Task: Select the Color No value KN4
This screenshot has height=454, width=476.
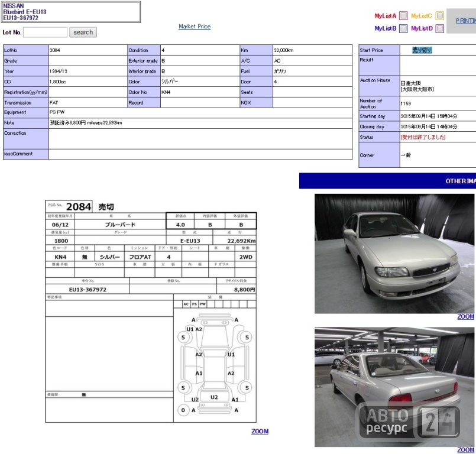Action: click(166, 92)
